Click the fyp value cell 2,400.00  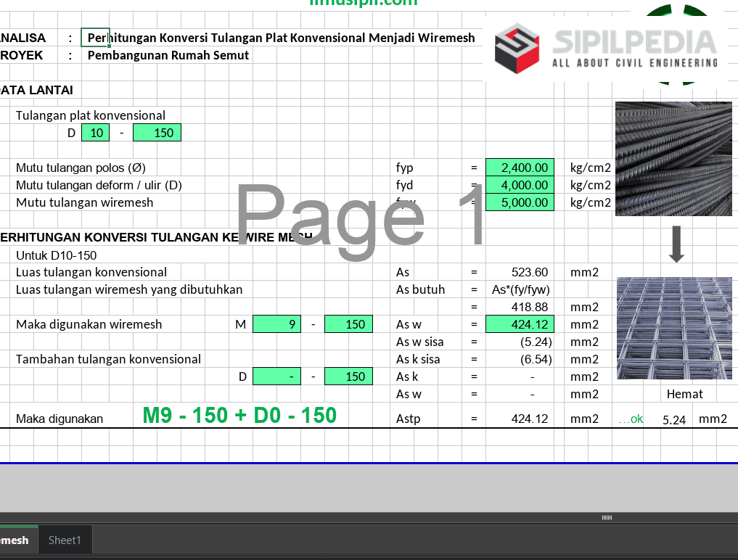[520, 168]
